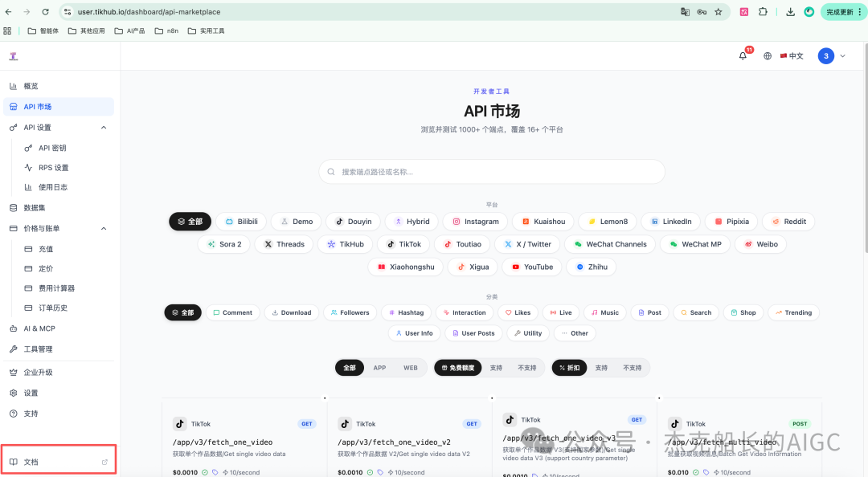The image size is (868, 477).
Task: Open AI & MCP in the sidebar
Action: point(58,328)
